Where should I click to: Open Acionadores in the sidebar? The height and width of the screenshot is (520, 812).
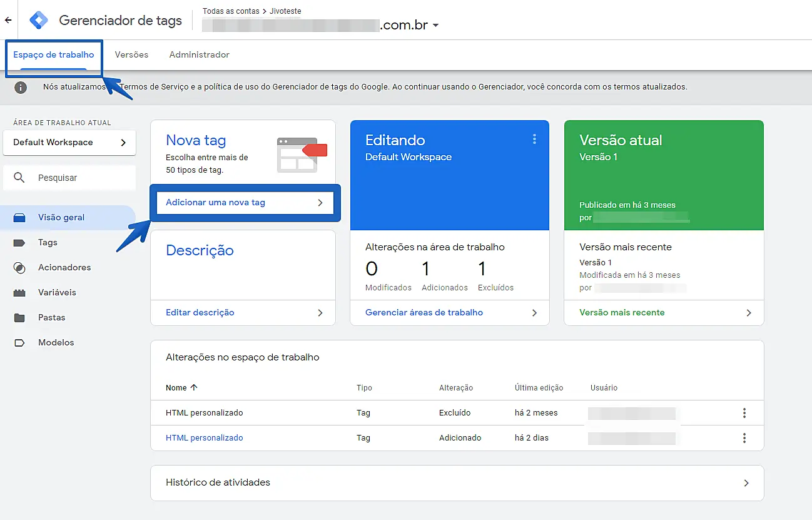(x=64, y=268)
